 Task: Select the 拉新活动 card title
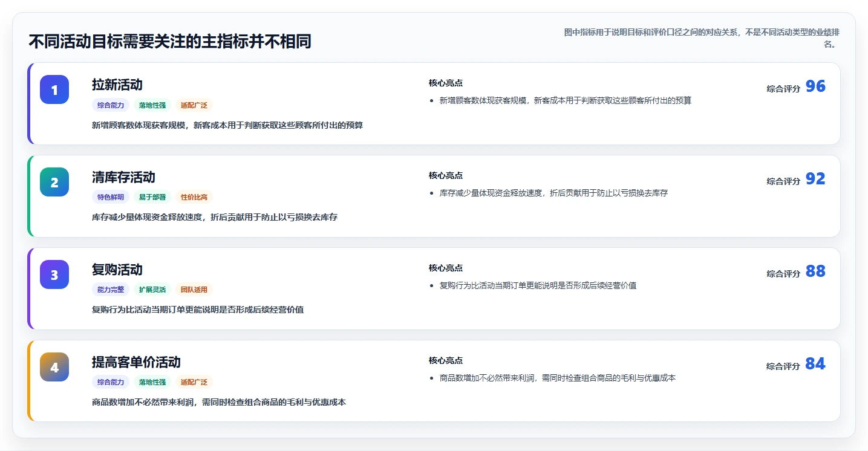[117, 85]
